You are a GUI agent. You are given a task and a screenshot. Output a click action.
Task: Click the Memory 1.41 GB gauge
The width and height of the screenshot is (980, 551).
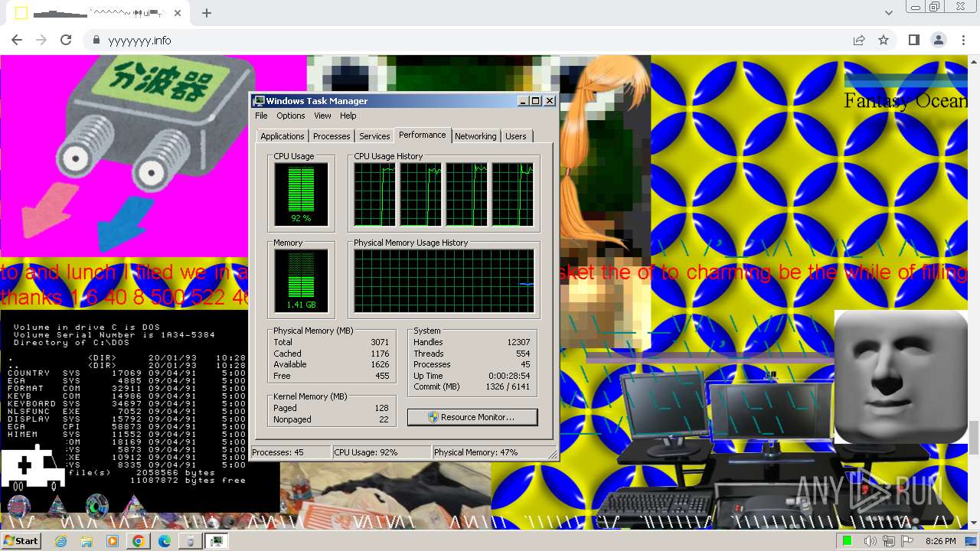coord(301,281)
